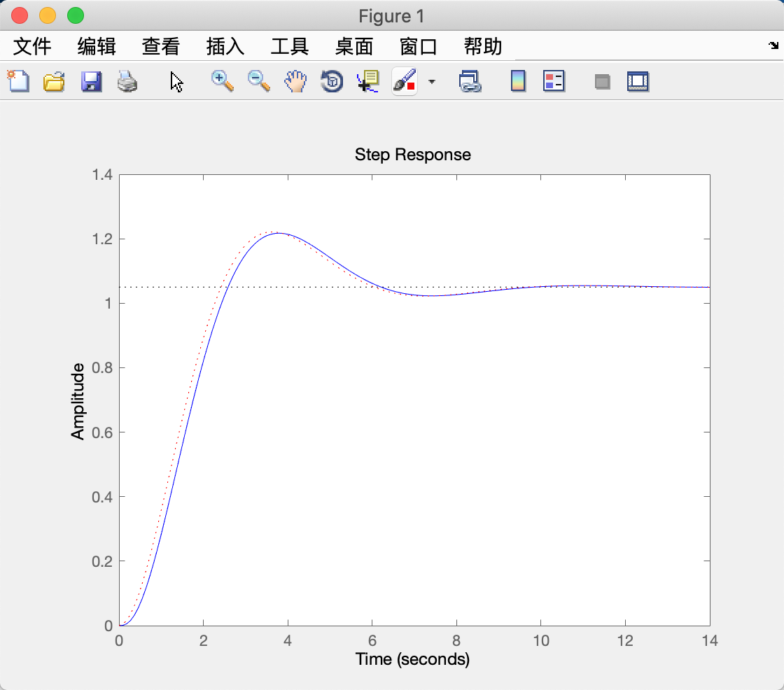784x690 pixels.
Task: Open the 插入 (Insert) menu
Action: click(225, 46)
